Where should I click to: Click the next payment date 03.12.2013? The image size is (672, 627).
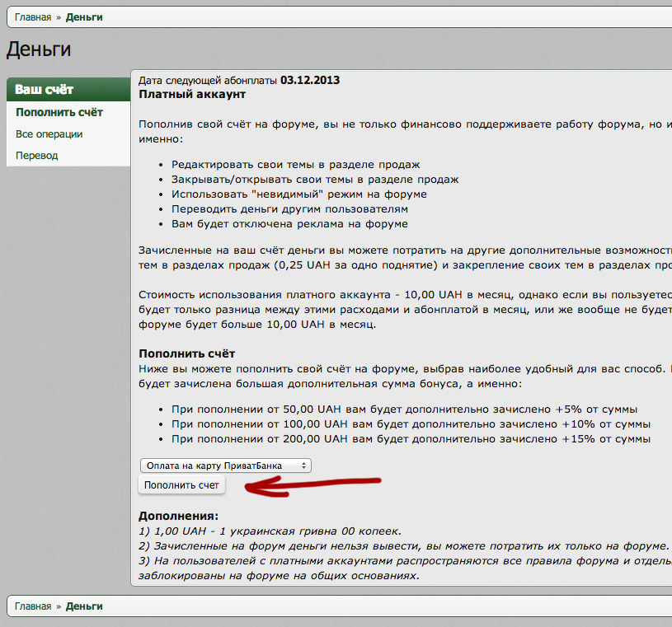(310, 81)
